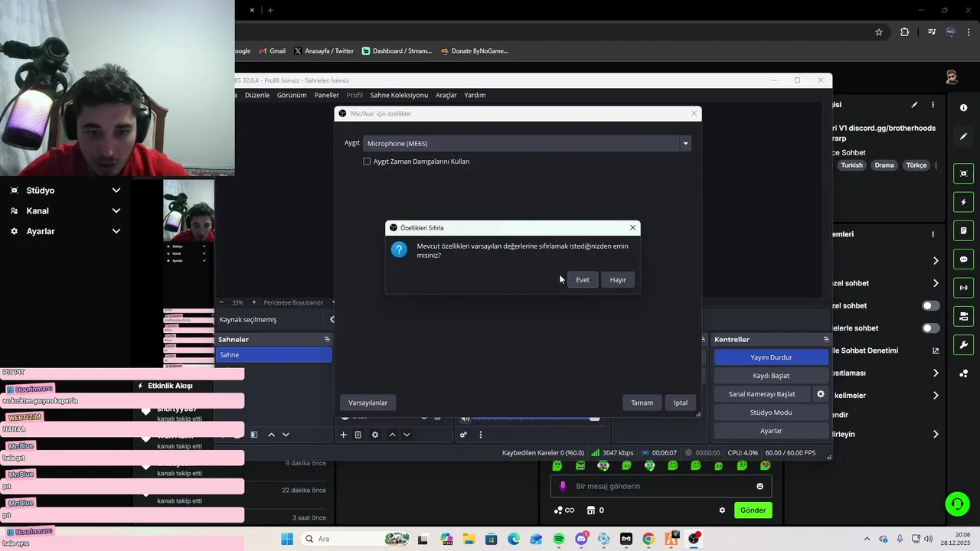Screen dimensions: 980x551
Task: Open stream info three-dot menu
Action: pyautogui.click(x=933, y=105)
